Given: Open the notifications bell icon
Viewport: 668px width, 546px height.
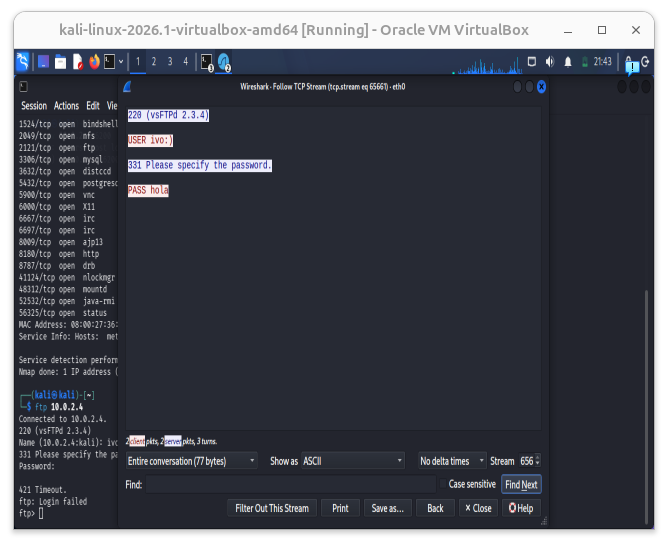Looking at the screenshot, I should (567, 62).
